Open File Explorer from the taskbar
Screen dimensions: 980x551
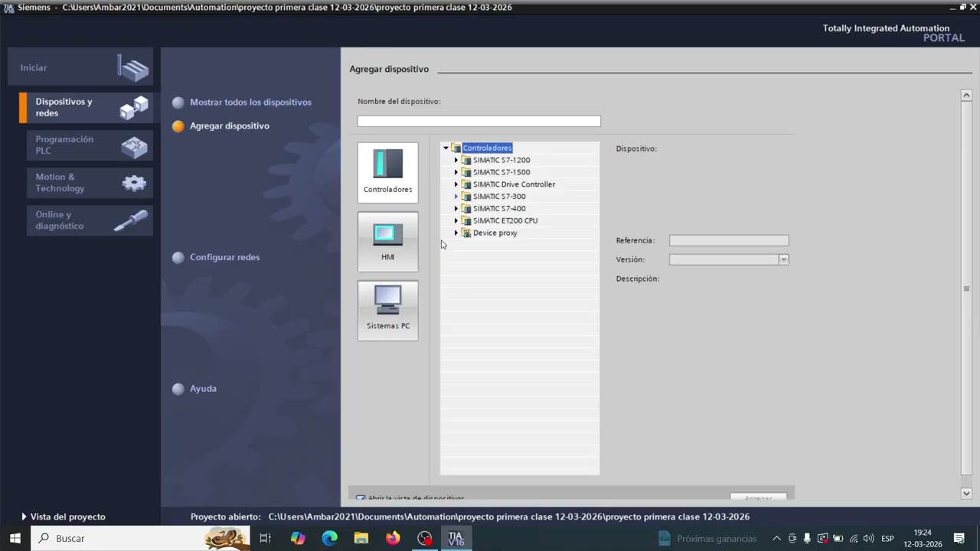coord(361,538)
